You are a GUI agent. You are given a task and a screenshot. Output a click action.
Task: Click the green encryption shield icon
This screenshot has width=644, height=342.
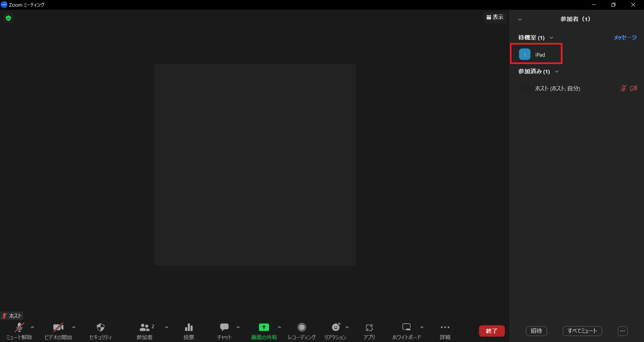pos(8,18)
